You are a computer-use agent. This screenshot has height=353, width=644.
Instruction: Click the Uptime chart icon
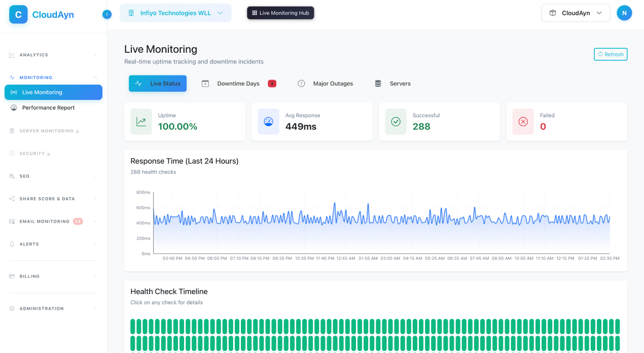coord(141,122)
